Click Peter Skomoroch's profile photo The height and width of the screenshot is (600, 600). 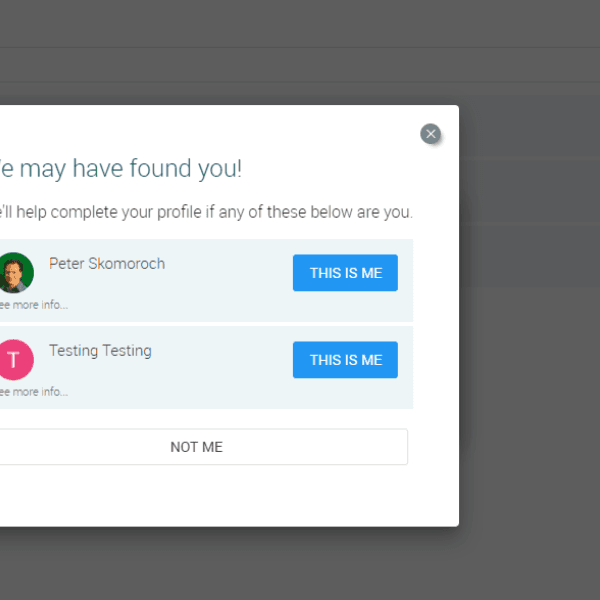(15, 272)
